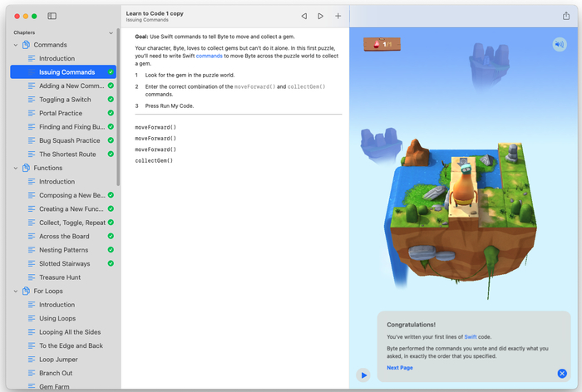Open Creating a New Function page

tap(63, 208)
